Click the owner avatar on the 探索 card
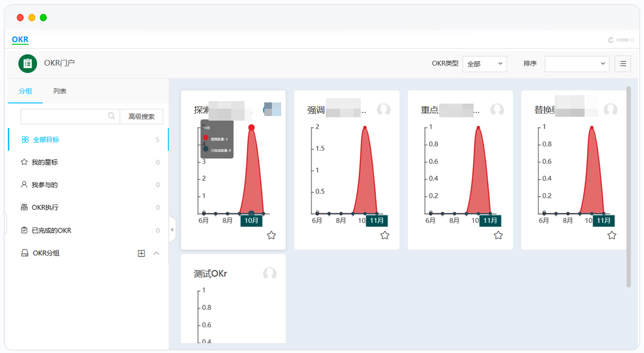The image size is (644, 353). pyautogui.click(x=272, y=109)
